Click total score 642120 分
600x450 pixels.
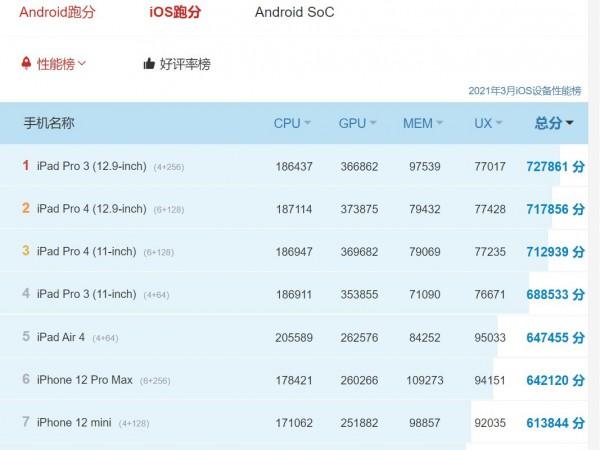pyautogui.click(x=555, y=380)
